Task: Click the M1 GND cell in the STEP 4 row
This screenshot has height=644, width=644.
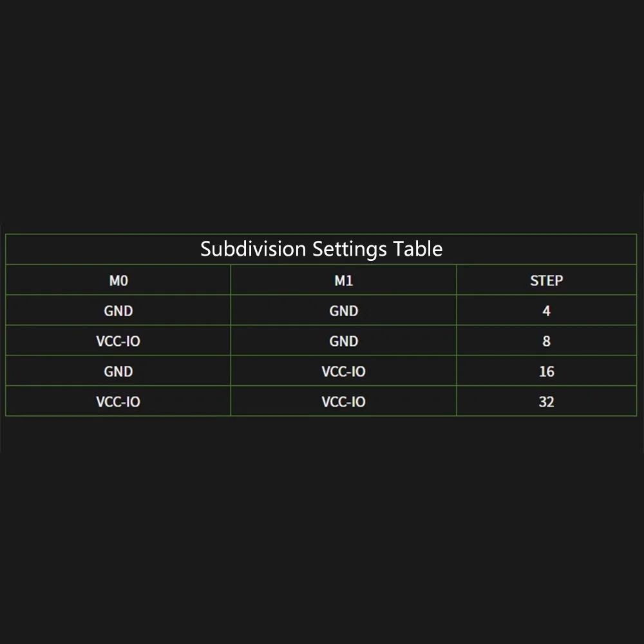Action: click(343, 311)
